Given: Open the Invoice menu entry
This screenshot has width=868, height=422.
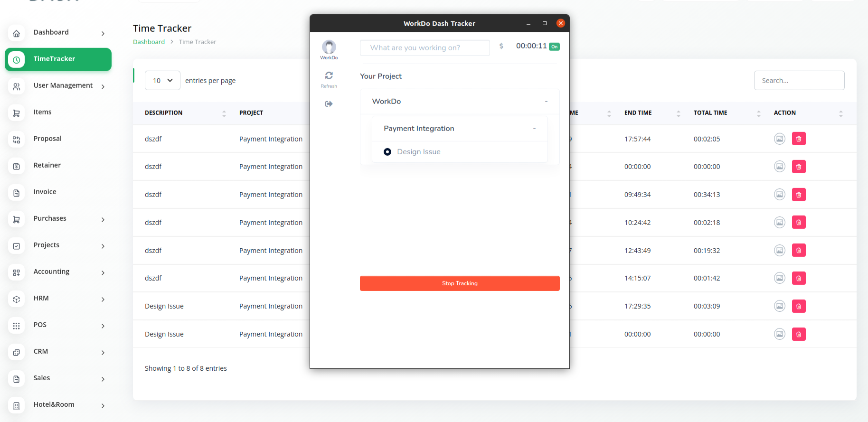Looking at the screenshot, I should tap(45, 192).
